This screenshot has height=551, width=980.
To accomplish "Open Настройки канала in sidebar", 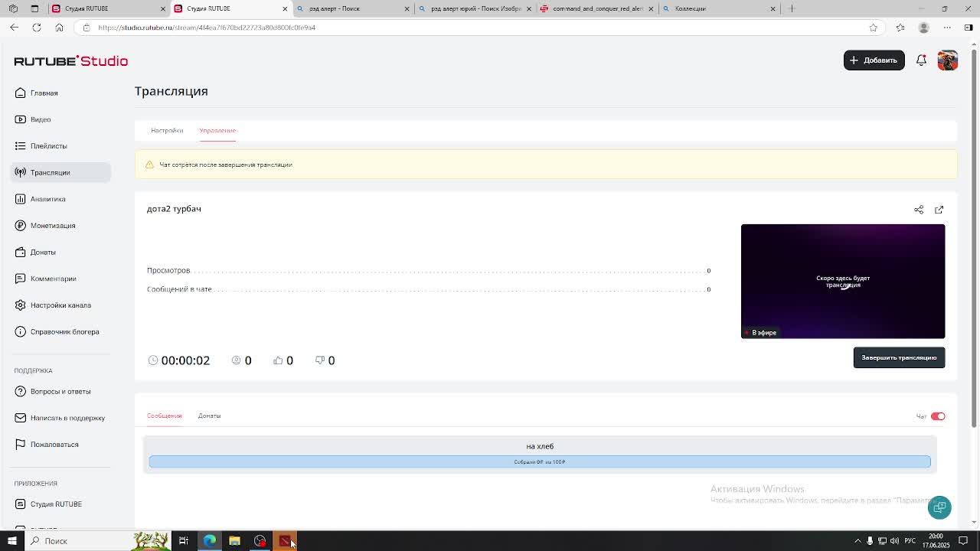I will click(x=60, y=305).
